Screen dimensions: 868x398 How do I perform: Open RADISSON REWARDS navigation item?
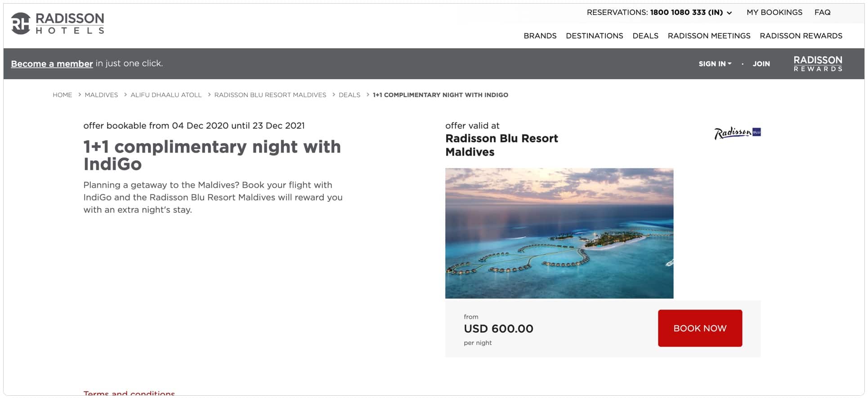801,35
